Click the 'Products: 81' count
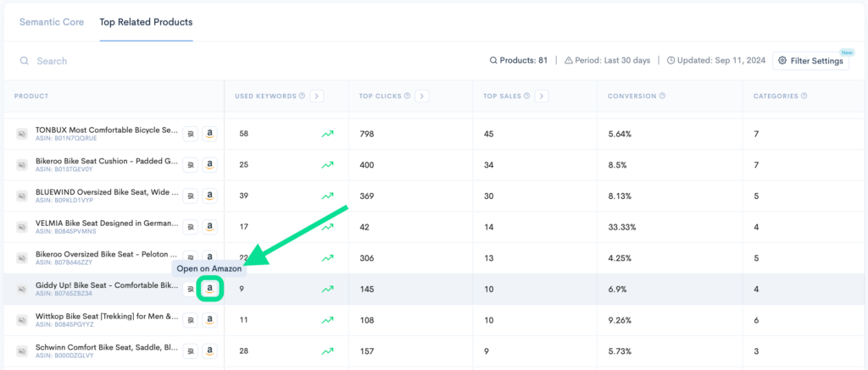868x370 pixels. point(519,61)
